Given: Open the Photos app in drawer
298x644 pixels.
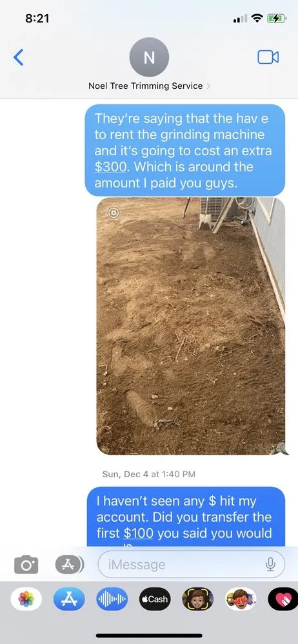Looking at the screenshot, I should [x=26, y=599].
